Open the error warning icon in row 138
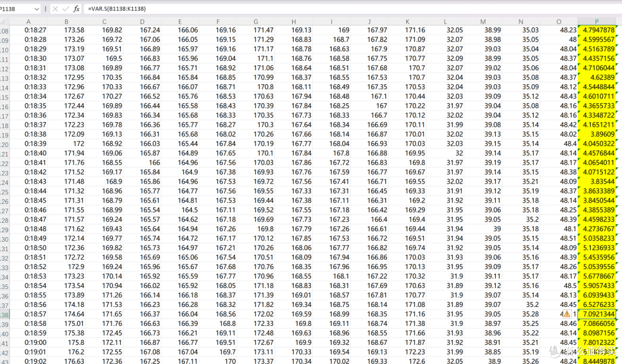Viewport: 622px width, 364px height. tap(567, 314)
